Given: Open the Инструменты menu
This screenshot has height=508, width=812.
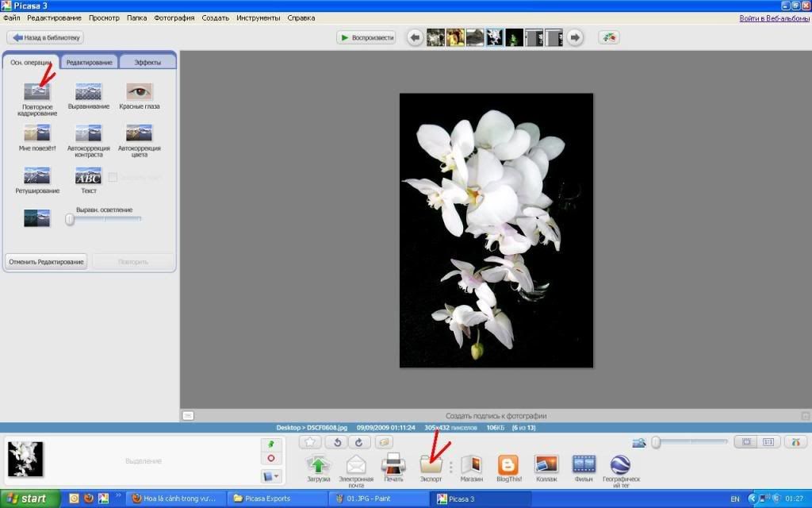Looking at the screenshot, I should point(258,17).
